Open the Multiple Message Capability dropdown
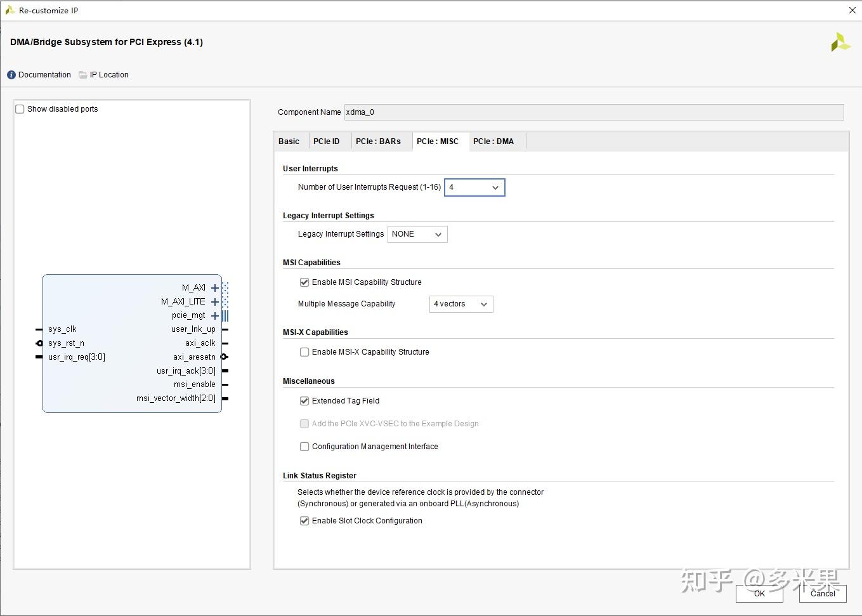The width and height of the screenshot is (862, 616). (x=483, y=304)
